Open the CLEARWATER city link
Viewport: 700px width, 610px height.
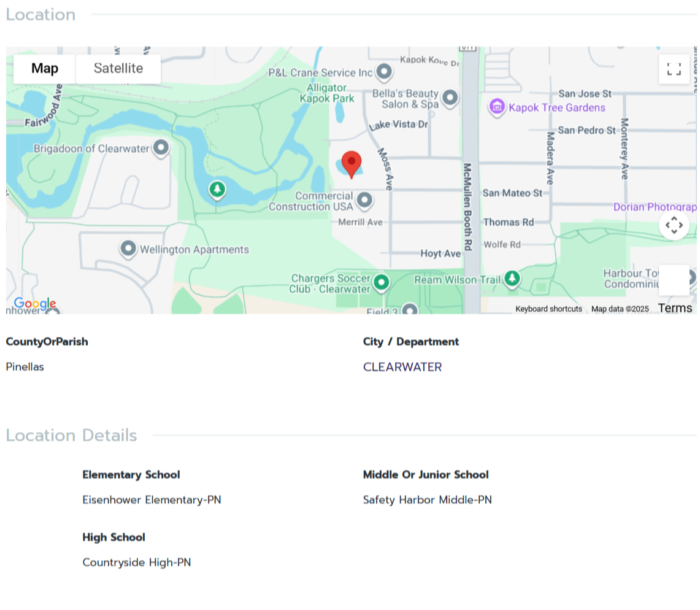[402, 367]
